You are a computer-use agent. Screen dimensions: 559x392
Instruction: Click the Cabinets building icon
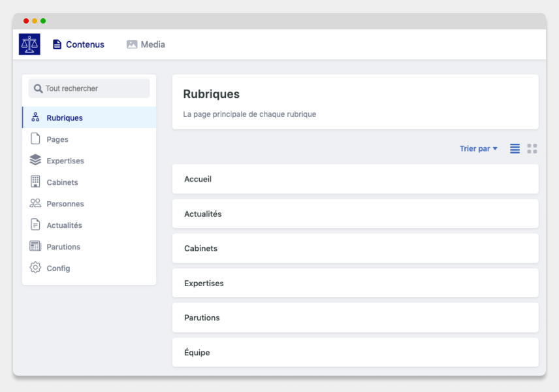pos(35,182)
